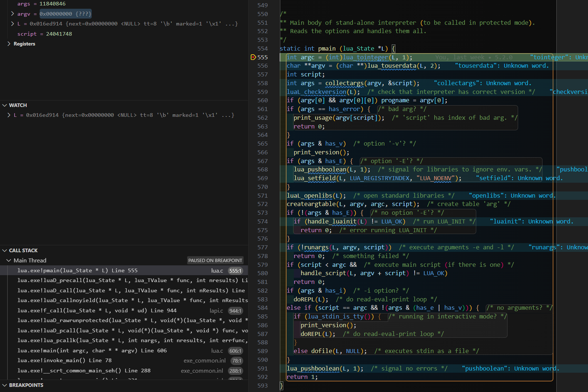The image size is (588, 392).
Task: Select the invoke_main Line 78 frame
Action: (x=124, y=361)
